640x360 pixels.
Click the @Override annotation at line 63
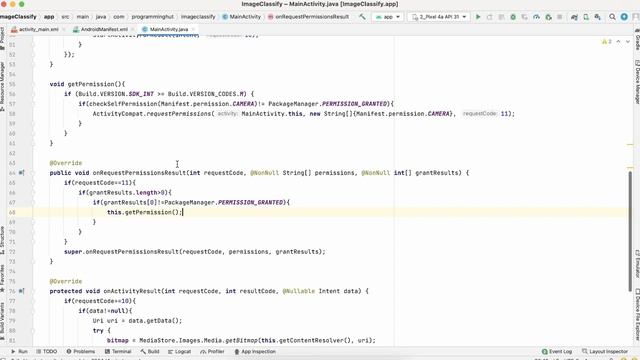(x=66, y=163)
